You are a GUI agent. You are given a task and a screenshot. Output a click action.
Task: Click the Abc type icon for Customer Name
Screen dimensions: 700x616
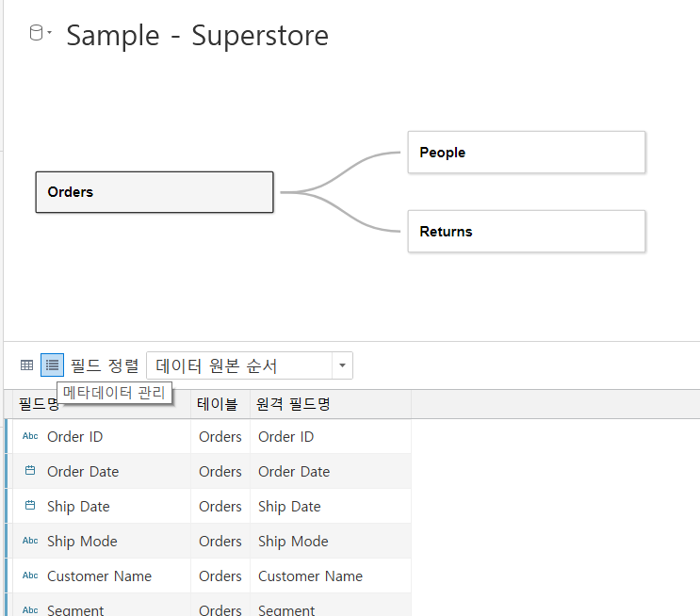[30, 575]
